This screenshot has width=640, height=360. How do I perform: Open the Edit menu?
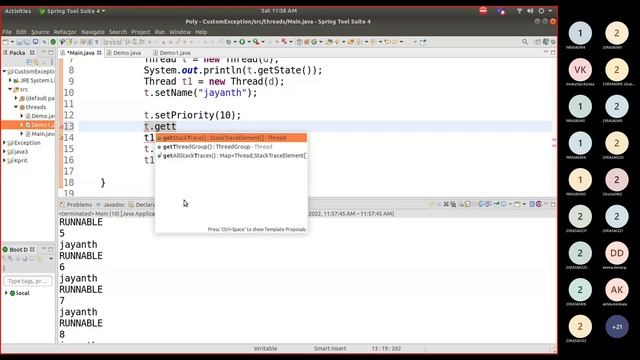tap(21, 32)
